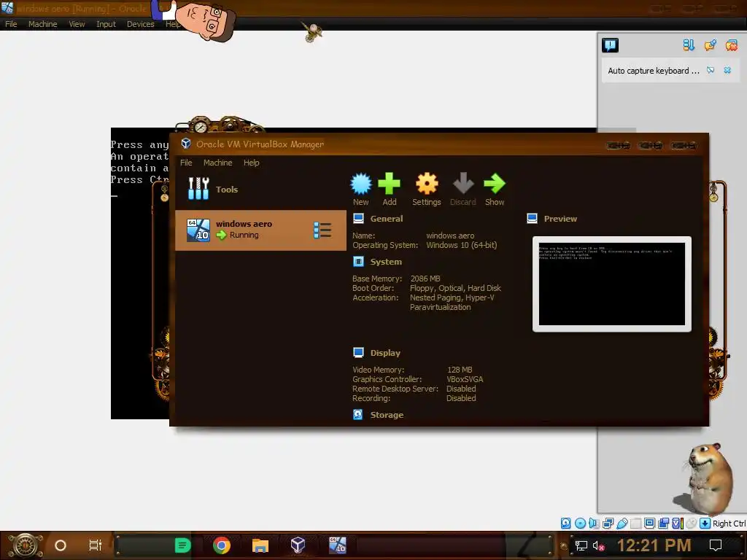Click the hard disk activity status icon
The height and width of the screenshot is (560, 747).
tap(565, 524)
